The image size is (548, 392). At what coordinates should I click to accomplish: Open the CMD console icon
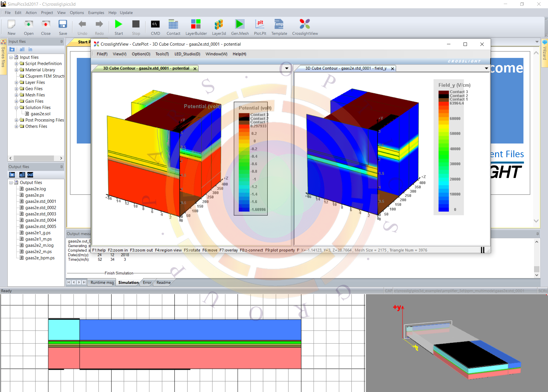[x=155, y=27]
